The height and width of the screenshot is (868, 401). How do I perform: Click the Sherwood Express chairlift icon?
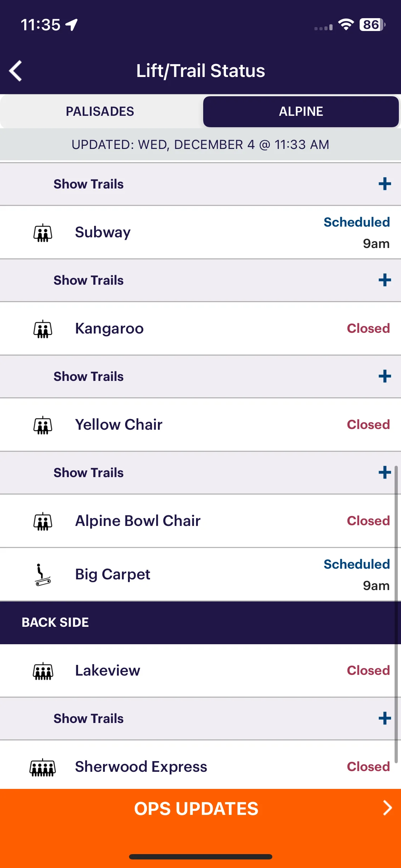[x=43, y=767]
